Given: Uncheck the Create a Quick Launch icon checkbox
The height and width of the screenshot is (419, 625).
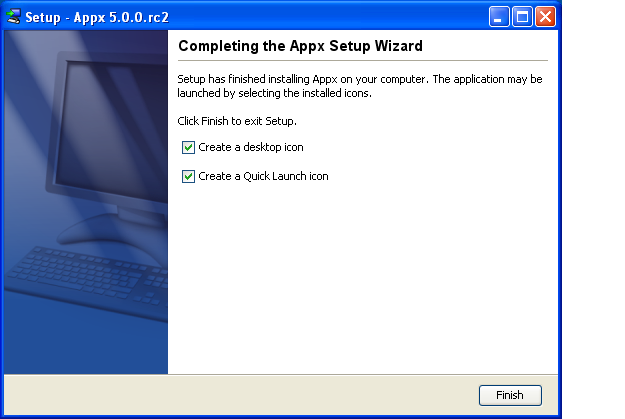Looking at the screenshot, I should [188, 176].
